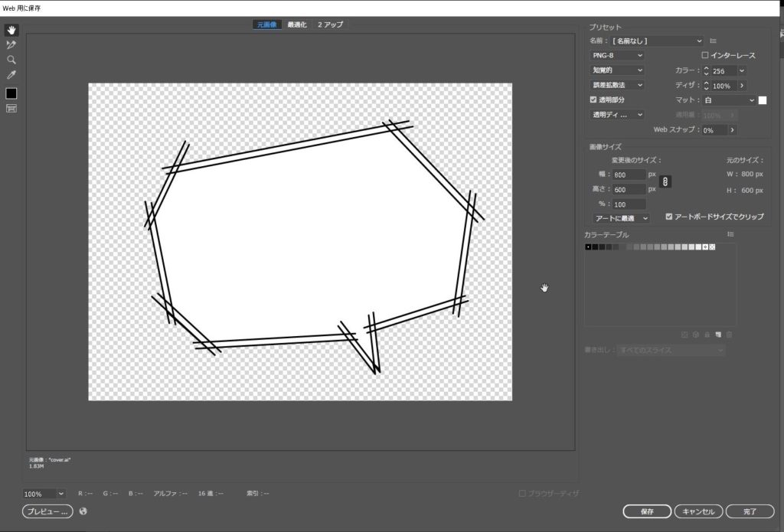Enable the インターレース checkbox
Viewport: 784px width, 532px height.
[x=705, y=56]
